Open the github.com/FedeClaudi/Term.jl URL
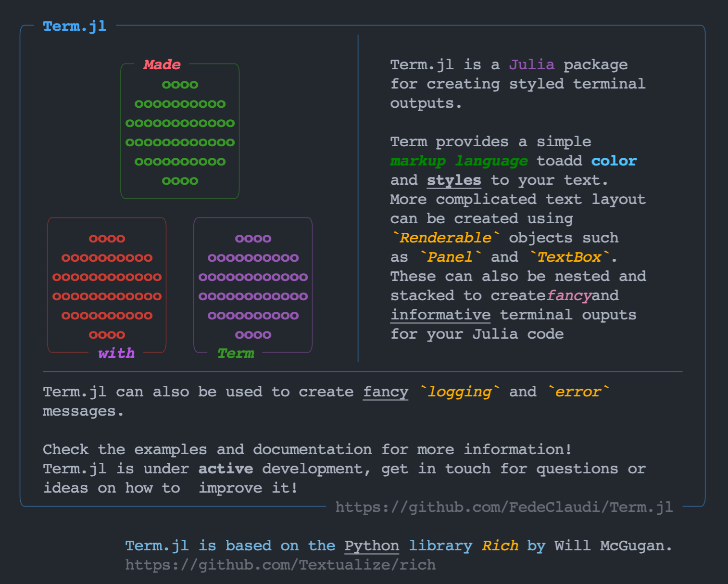 click(x=504, y=507)
